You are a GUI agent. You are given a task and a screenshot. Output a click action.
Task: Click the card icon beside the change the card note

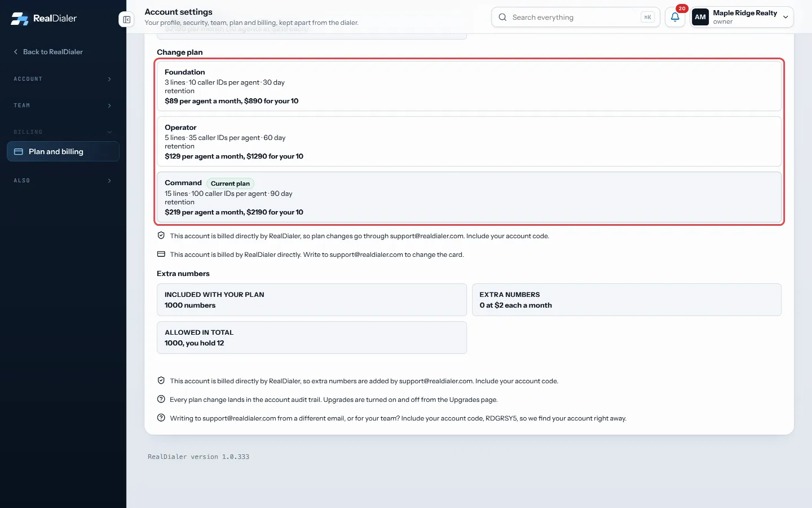coord(161,254)
